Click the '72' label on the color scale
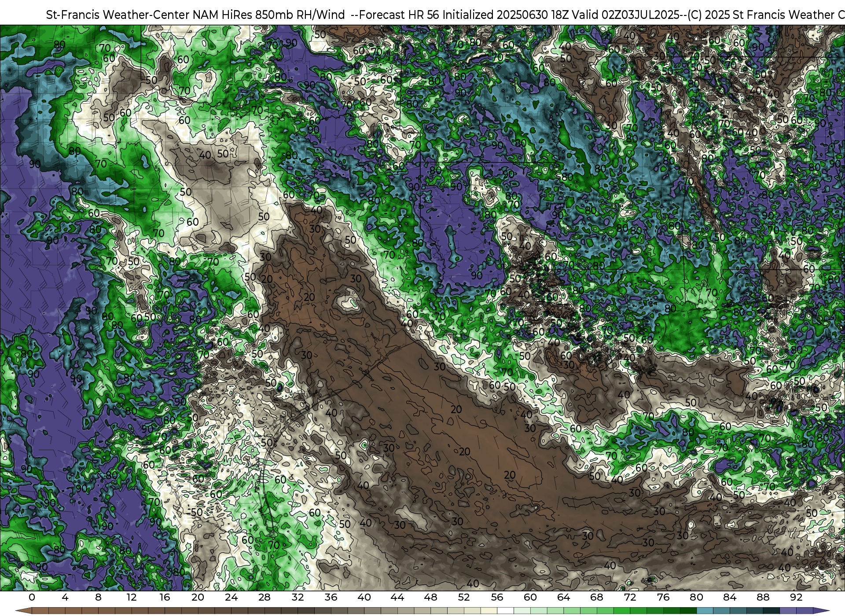Screen dimensions: 845x616 click(630, 598)
